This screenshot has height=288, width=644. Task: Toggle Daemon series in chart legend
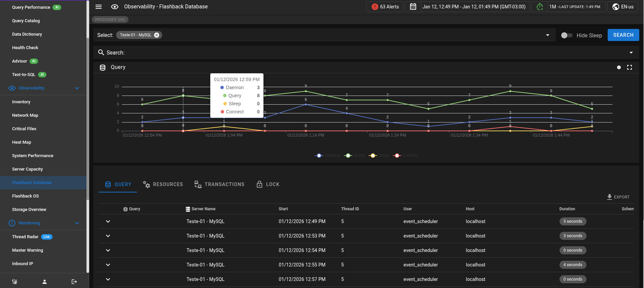tap(328, 155)
